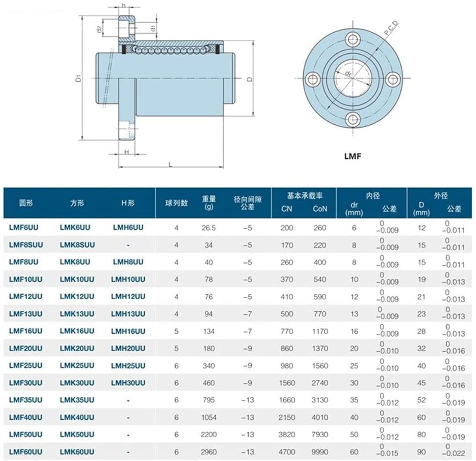Click the CoN value 1170
Screen dimensions: 476x461
[x=320, y=331]
